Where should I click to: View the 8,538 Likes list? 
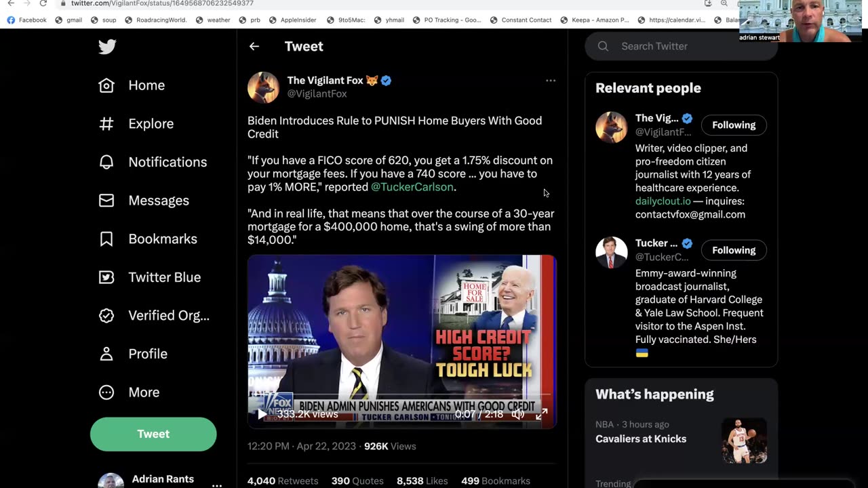pyautogui.click(x=422, y=481)
